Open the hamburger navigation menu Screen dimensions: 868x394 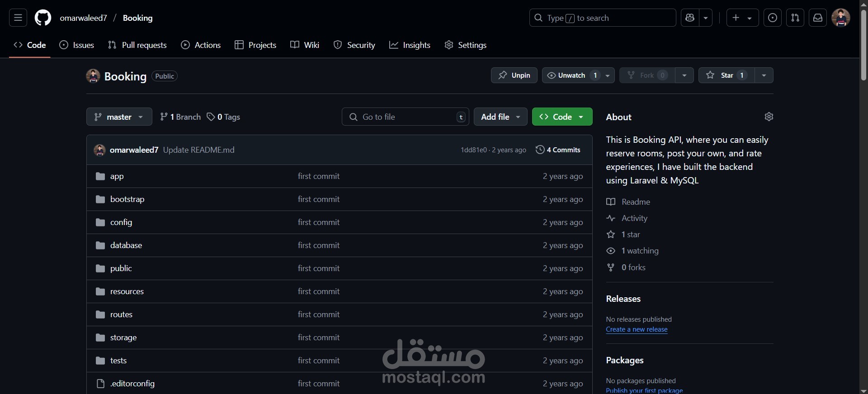pos(18,18)
